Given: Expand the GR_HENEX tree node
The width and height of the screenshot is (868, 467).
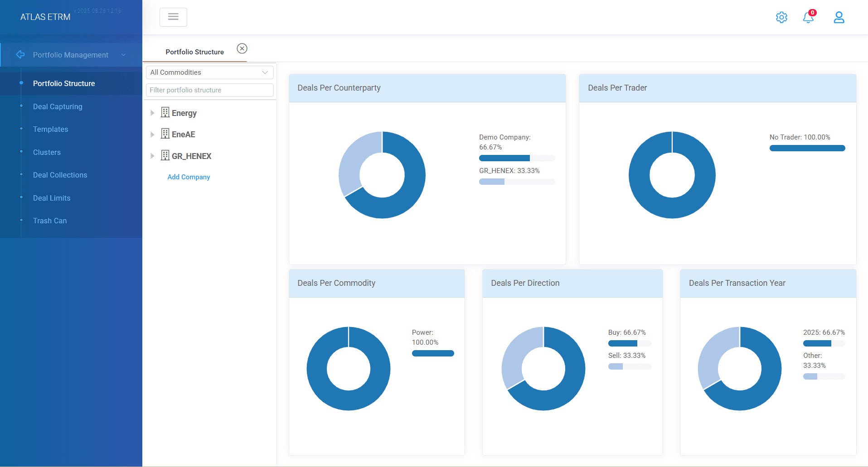Looking at the screenshot, I should click(x=152, y=156).
